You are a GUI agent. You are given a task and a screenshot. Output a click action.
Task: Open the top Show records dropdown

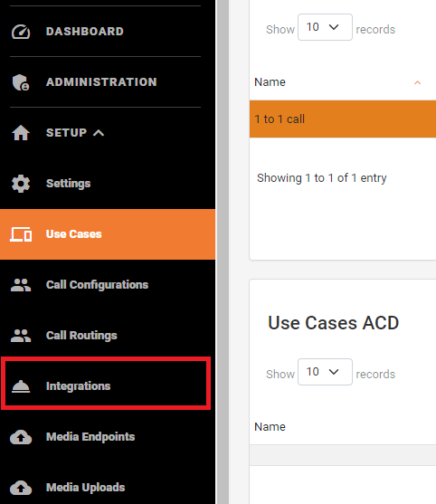coord(325,27)
